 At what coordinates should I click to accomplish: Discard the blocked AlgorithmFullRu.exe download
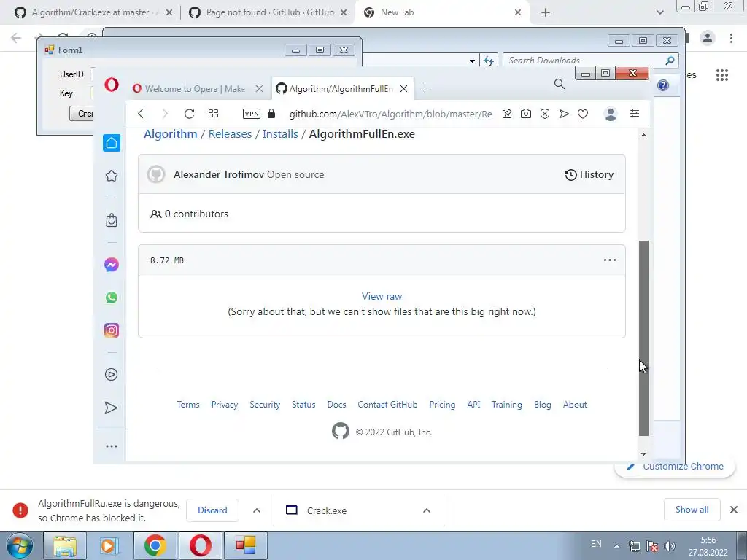tap(212, 510)
